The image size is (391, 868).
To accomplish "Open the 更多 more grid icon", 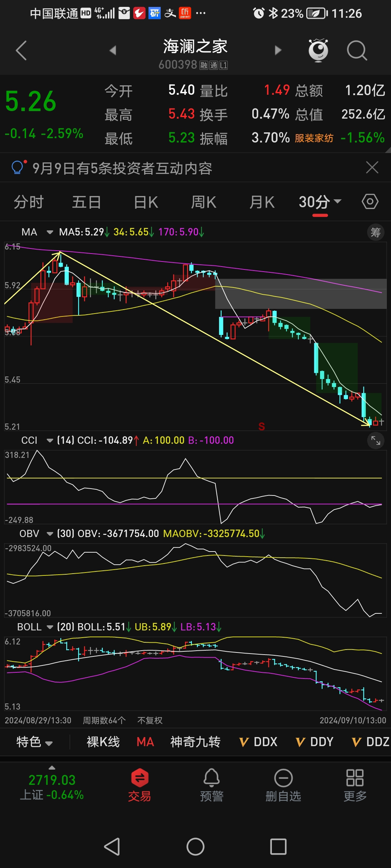I will pyautogui.click(x=355, y=785).
